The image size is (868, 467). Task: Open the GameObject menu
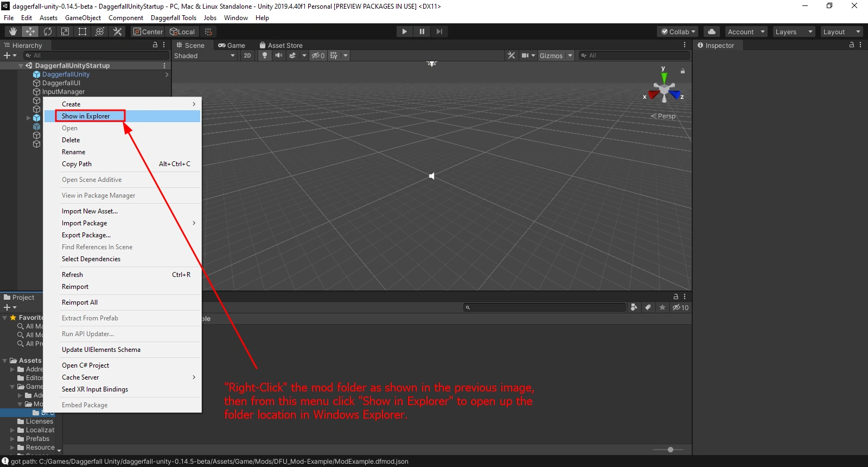pos(83,18)
